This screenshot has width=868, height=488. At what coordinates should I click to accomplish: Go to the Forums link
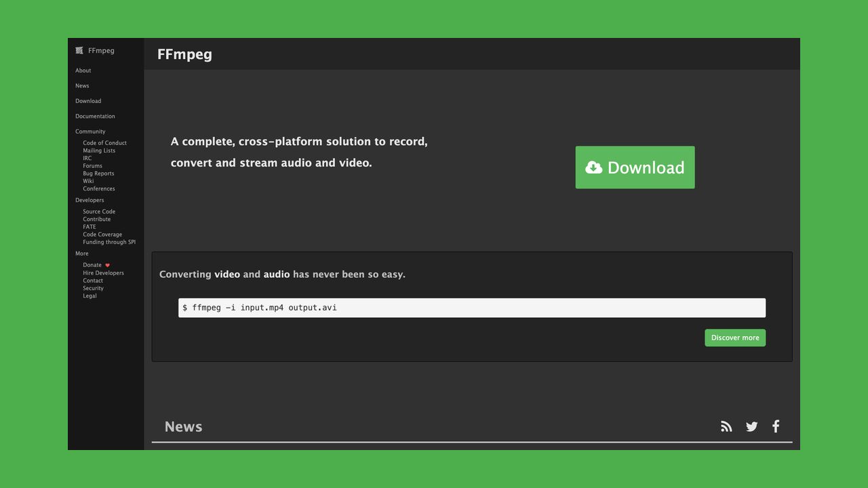92,166
